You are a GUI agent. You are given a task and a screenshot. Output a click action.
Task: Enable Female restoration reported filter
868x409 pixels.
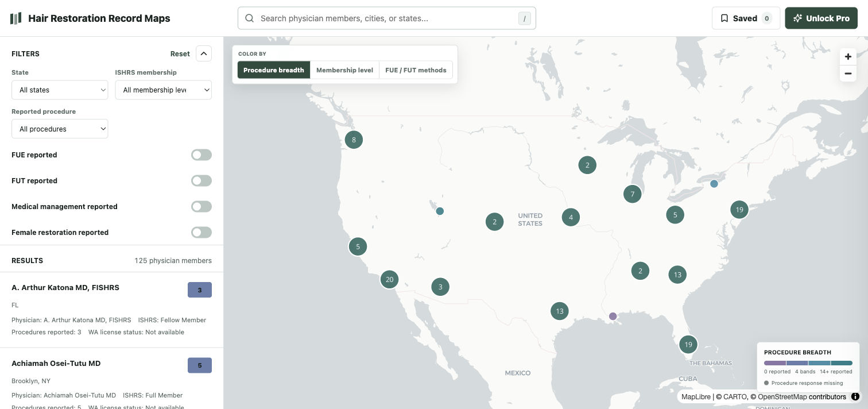[x=201, y=233]
